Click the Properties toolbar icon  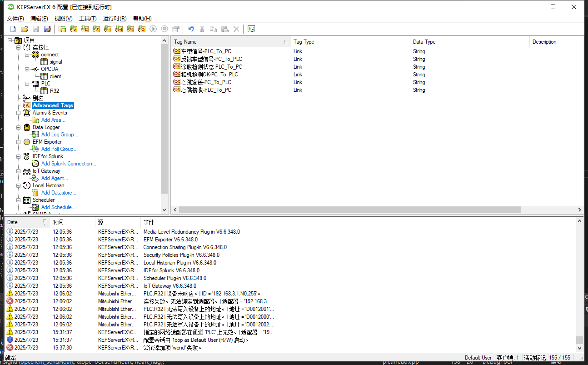pos(176,29)
